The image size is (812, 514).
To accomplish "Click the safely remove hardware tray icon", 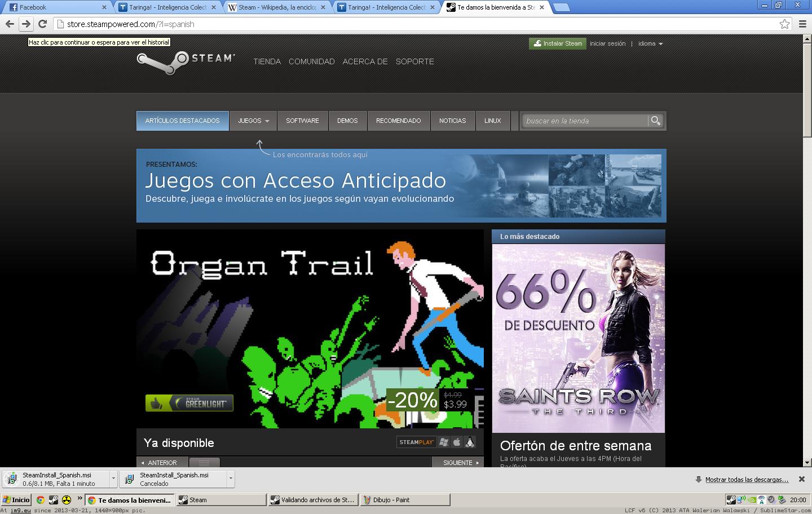I will pyautogui.click(x=782, y=500).
